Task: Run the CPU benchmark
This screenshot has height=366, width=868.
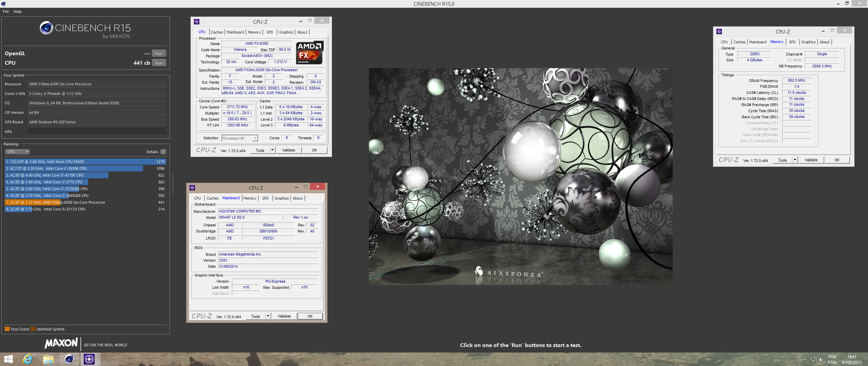Action: 159,63
